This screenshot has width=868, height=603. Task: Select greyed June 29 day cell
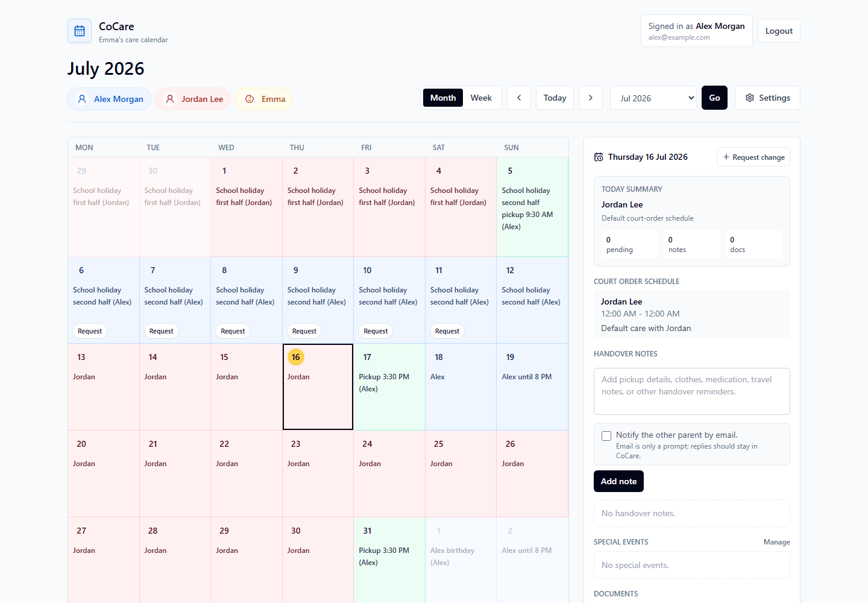pyautogui.click(x=104, y=207)
